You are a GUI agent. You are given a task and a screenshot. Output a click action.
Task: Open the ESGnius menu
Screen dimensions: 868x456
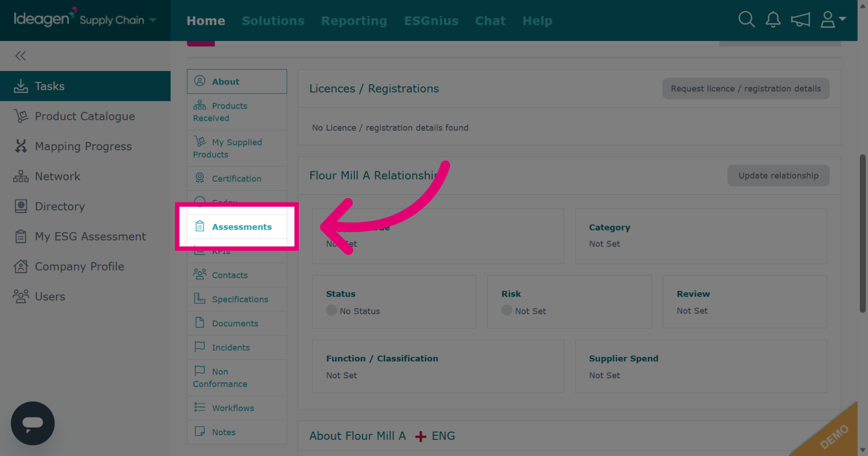pos(431,21)
